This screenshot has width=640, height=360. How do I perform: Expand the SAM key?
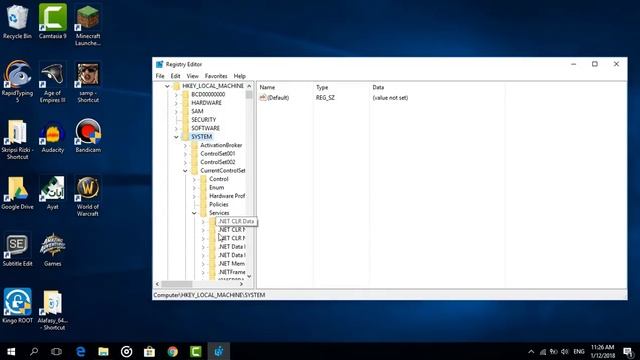click(176, 111)
